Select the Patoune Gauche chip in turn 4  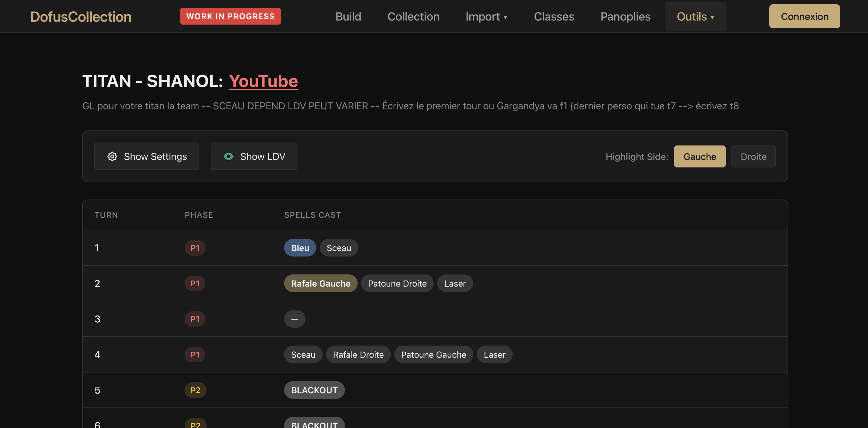(433, 354)
